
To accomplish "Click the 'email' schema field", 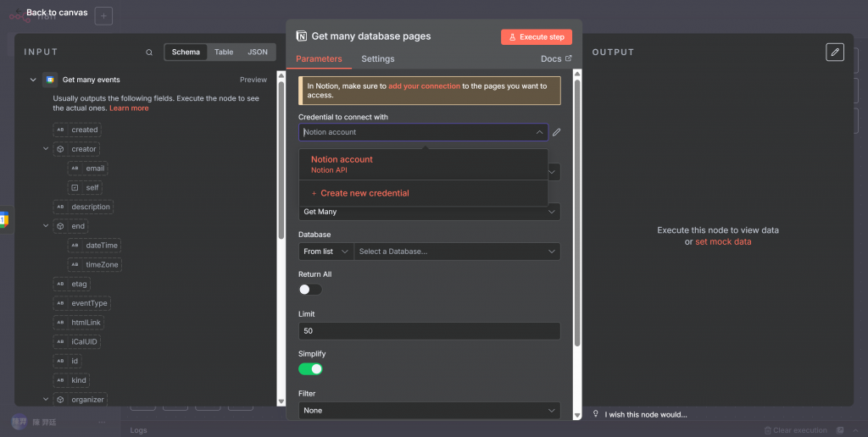I will tap(87, 169).
